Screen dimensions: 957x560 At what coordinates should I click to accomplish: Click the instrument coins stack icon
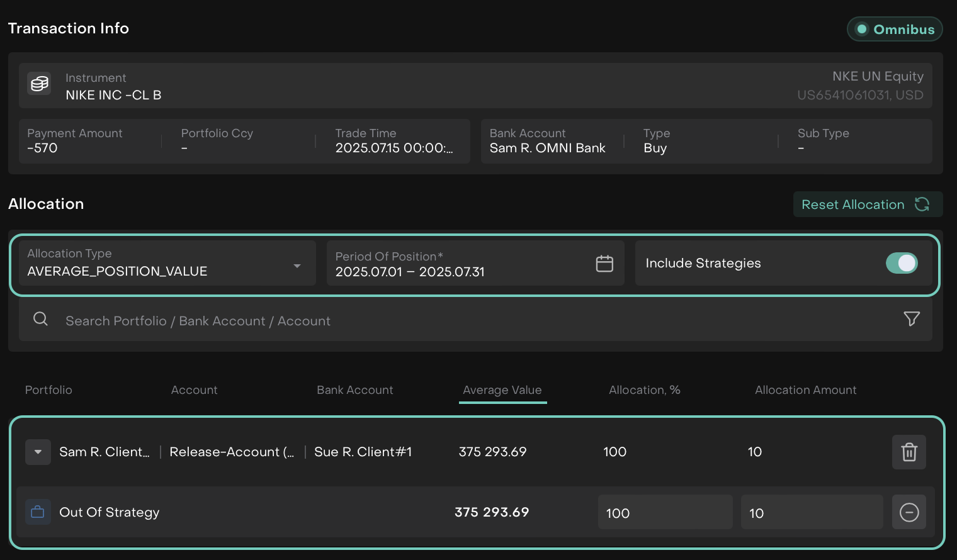pos(40,84)
